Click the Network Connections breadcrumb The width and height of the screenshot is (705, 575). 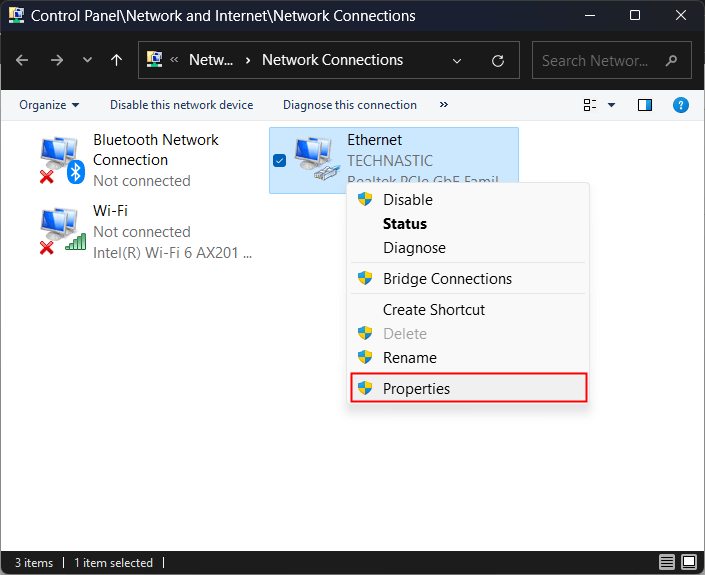[332, 60]
